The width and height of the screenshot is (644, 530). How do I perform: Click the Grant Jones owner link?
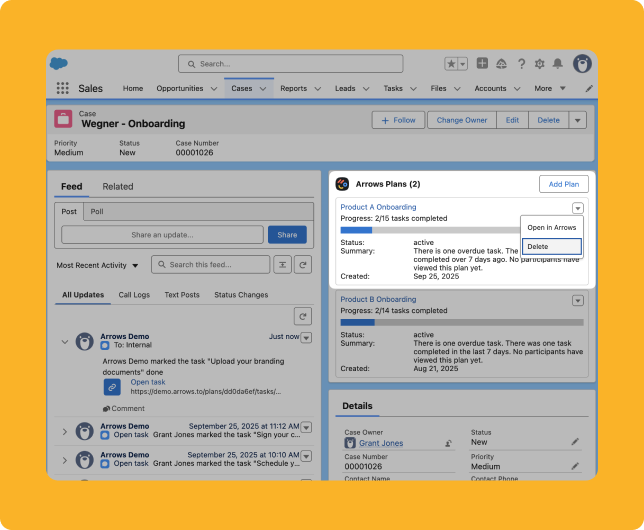click(x=381, y=443)
